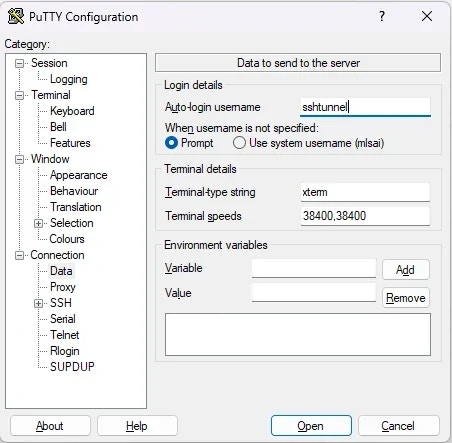Select the Bell category
This screenshot has height=443, width=452.
click(x=58, y=127)
